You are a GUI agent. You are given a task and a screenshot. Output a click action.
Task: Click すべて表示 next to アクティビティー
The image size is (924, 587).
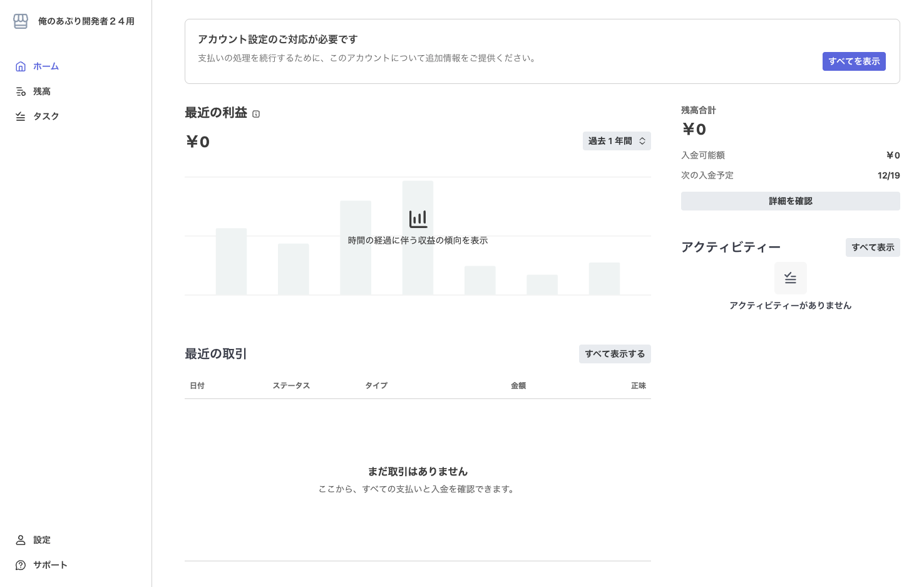873,247
